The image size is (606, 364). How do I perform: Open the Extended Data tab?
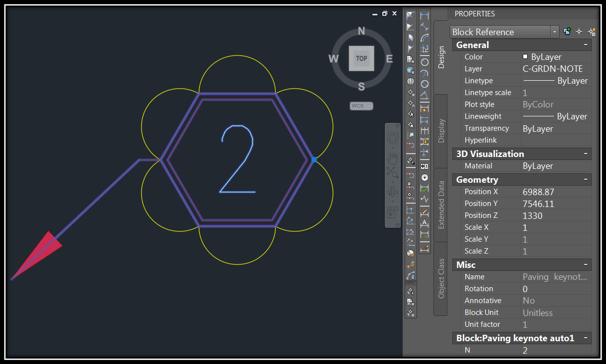click(x=441, y=205)
